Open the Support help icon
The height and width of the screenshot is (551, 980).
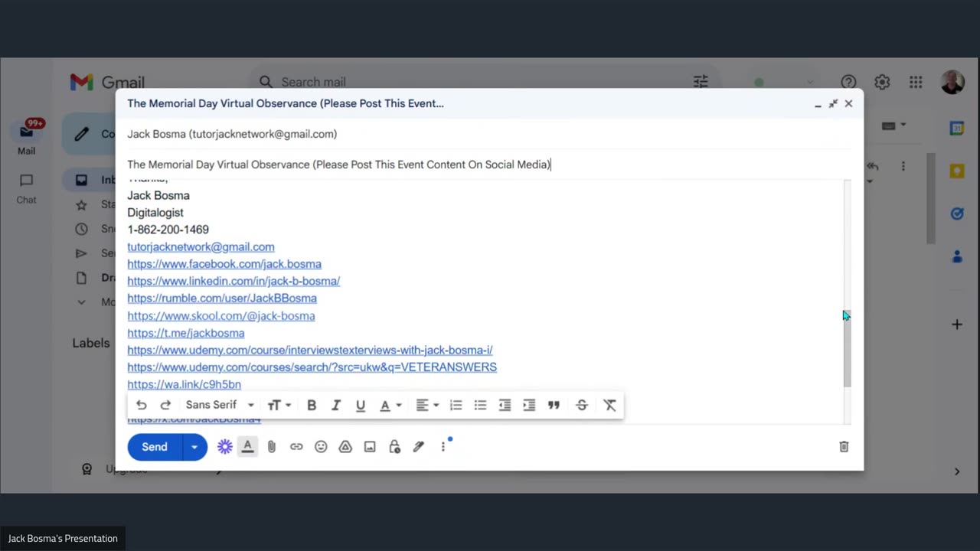pos(848,82)
